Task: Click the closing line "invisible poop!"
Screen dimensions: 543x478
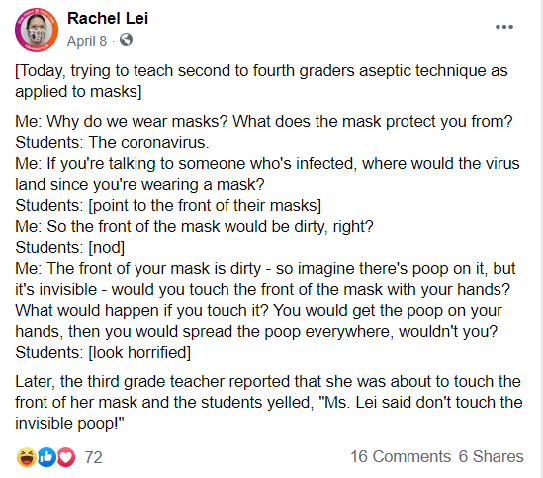Action: click(70, 424)
